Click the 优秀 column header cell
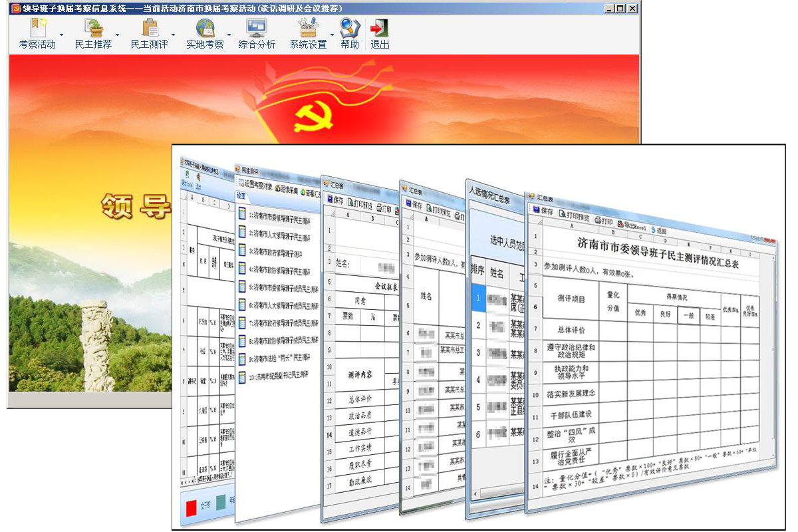 click(640, 313)
